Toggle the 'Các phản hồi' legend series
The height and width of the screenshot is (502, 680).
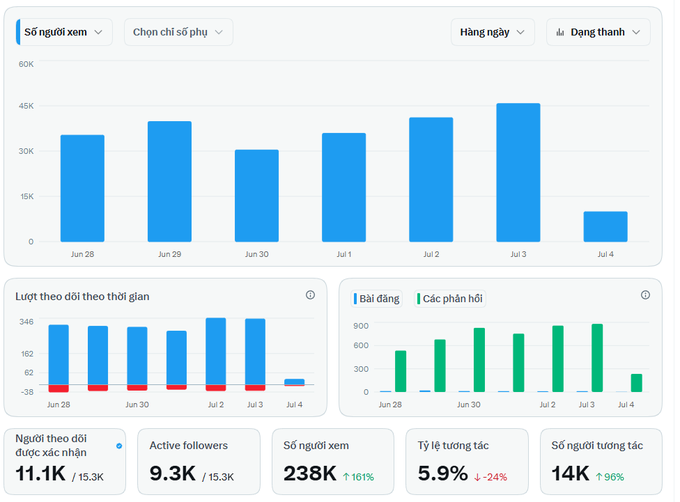pyautogui.click(x=450, y=299)
